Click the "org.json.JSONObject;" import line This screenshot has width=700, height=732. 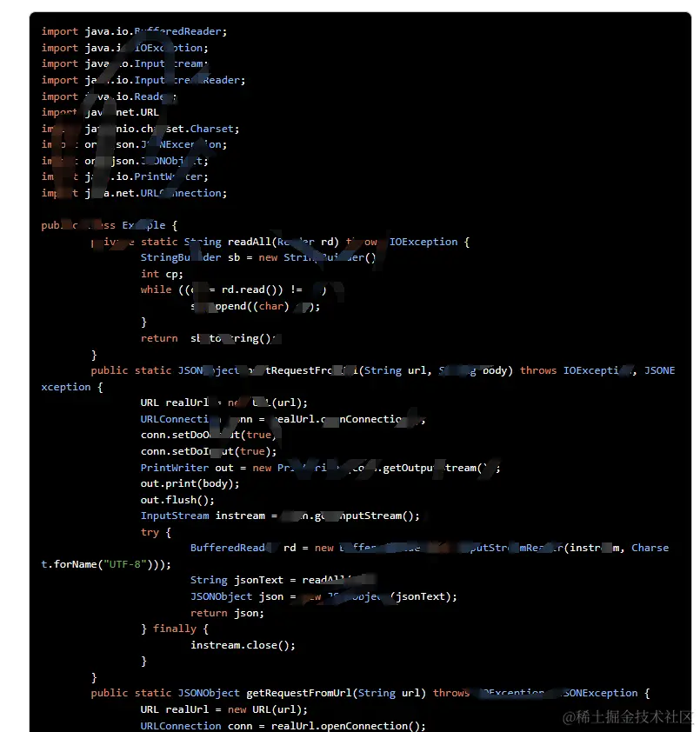pos(124,161)
